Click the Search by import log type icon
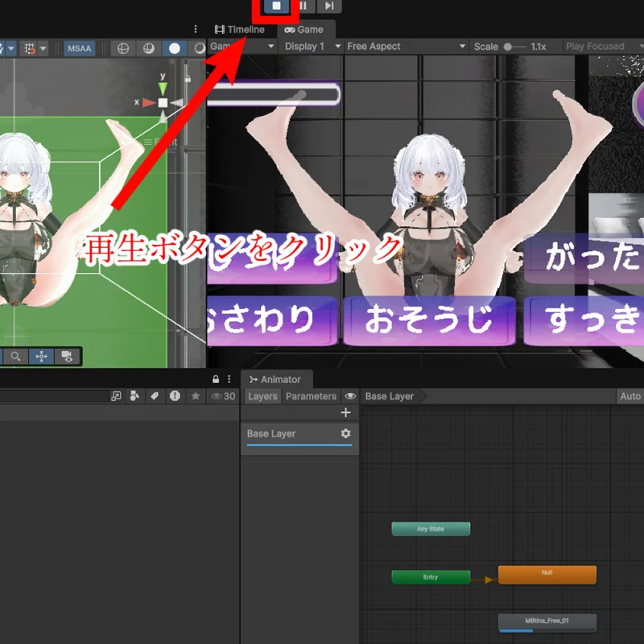This screenshot has width=644, height=644. (175, 396)
